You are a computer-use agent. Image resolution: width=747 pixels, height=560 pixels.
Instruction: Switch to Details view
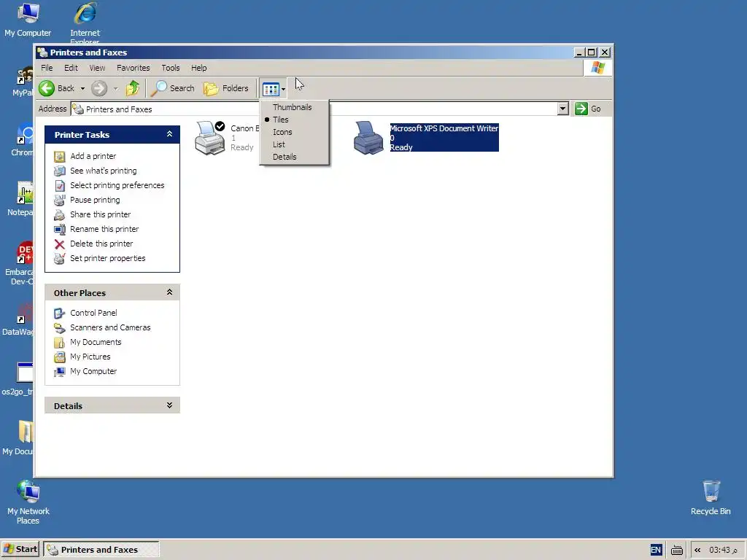click(x=285, y=157)
